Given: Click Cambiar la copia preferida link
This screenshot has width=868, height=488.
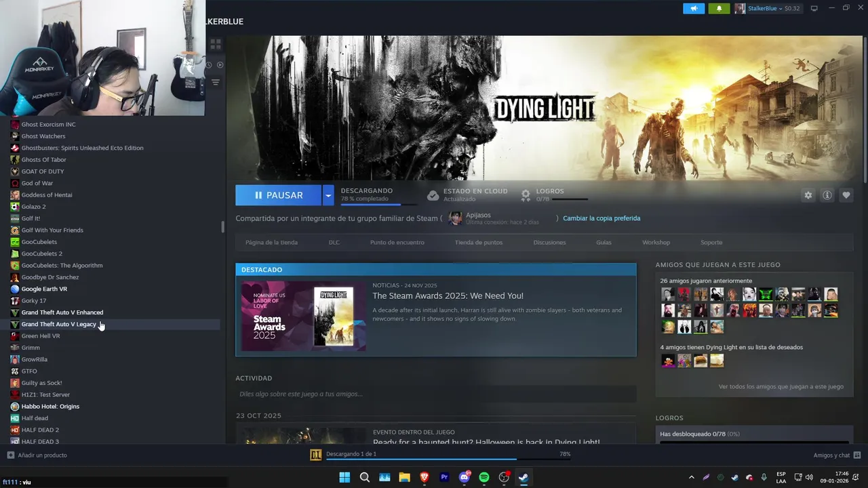Looking at the screenshot, I should click(601, 218).
